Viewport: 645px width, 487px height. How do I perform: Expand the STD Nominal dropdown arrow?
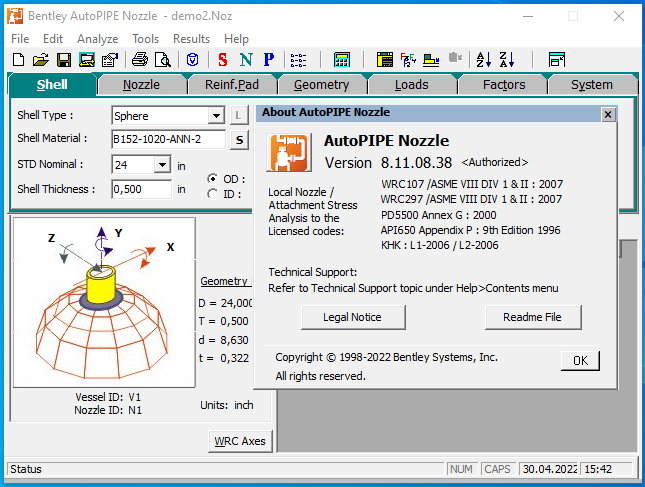click(x=162, y=165)
